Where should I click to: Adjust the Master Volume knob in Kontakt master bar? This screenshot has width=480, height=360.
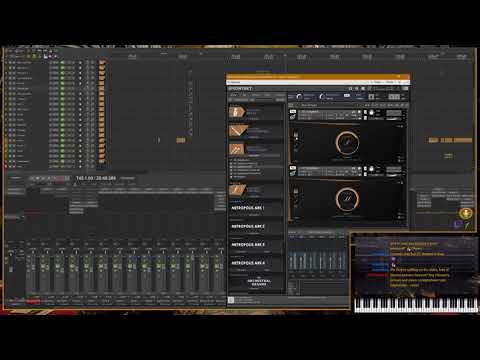[x=299, y=96]
